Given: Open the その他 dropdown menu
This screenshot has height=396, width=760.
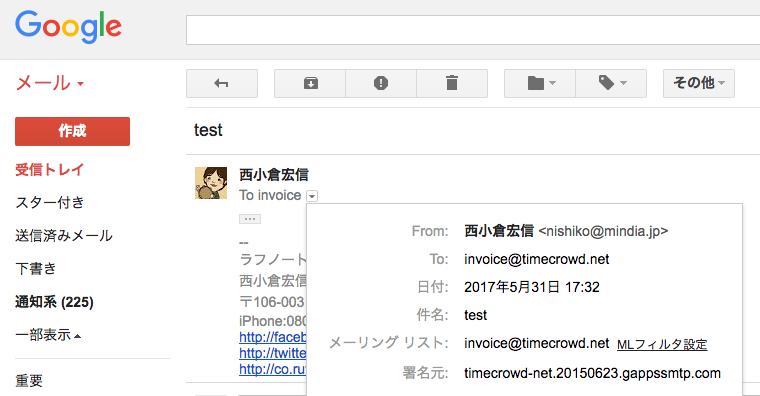Looking at the screenshot, I should pos(699,83).
